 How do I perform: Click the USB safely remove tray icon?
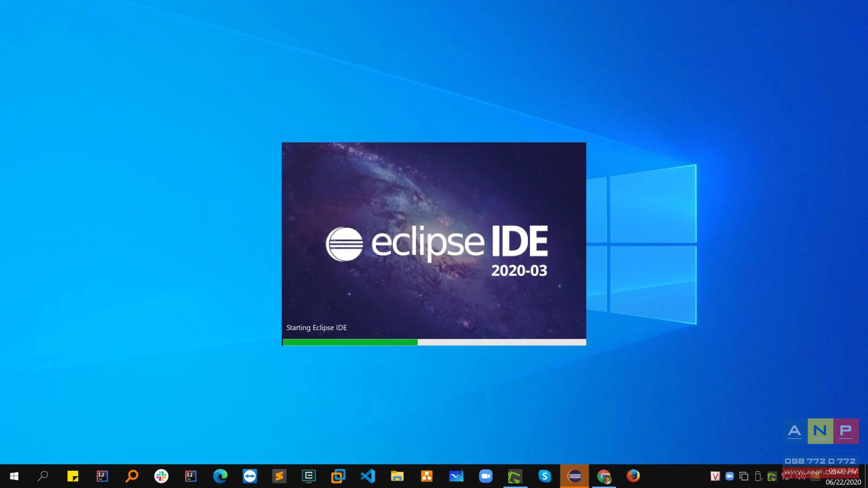[758, 476]
